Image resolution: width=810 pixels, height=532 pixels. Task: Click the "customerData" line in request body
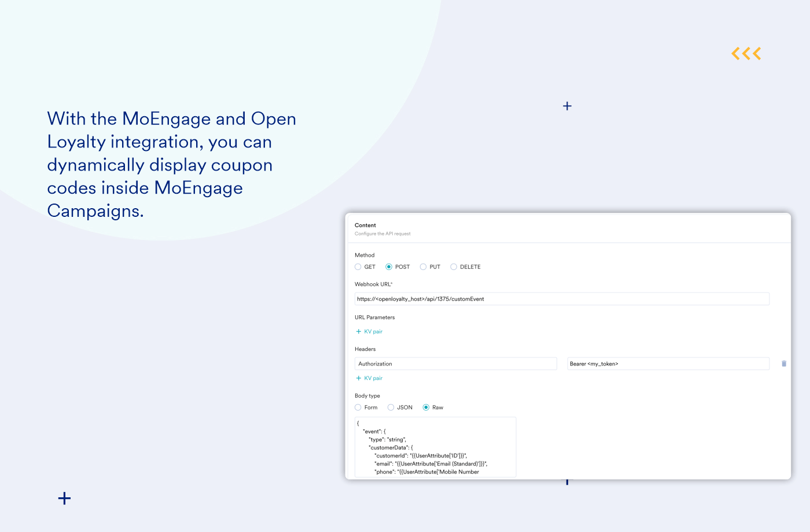391,448
